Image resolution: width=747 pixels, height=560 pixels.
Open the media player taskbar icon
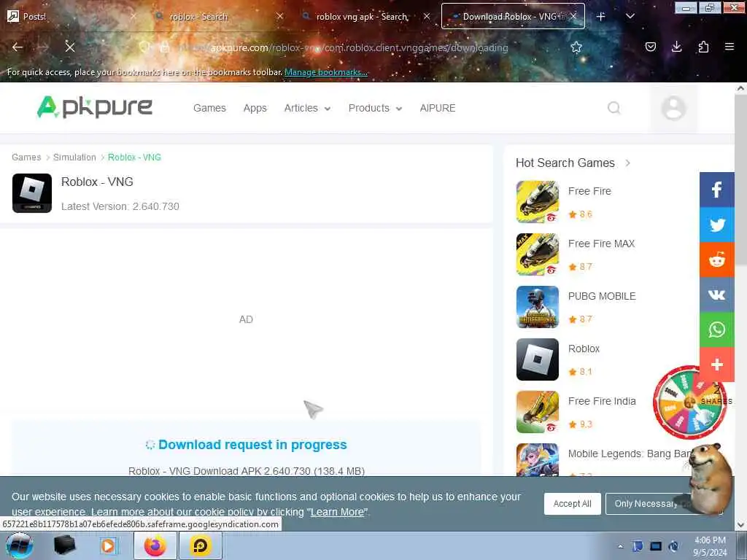click(x=108, y=545)
